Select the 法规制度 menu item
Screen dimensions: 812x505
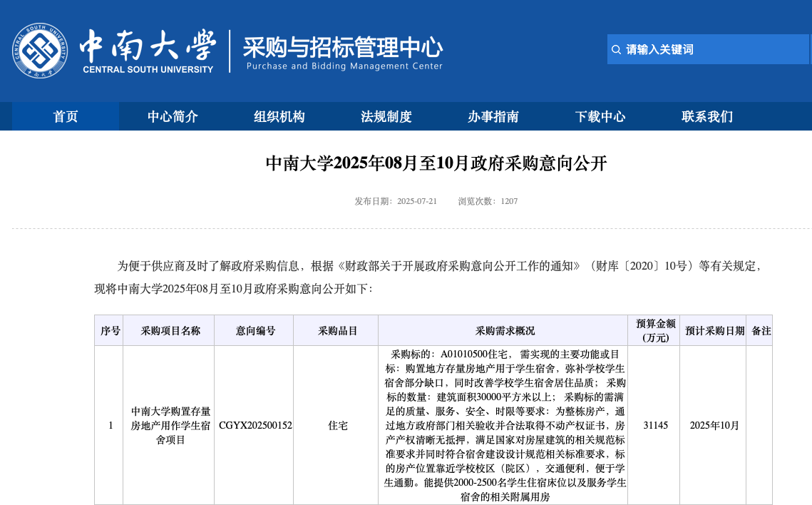pyautogui.click(x=386, y=116)
